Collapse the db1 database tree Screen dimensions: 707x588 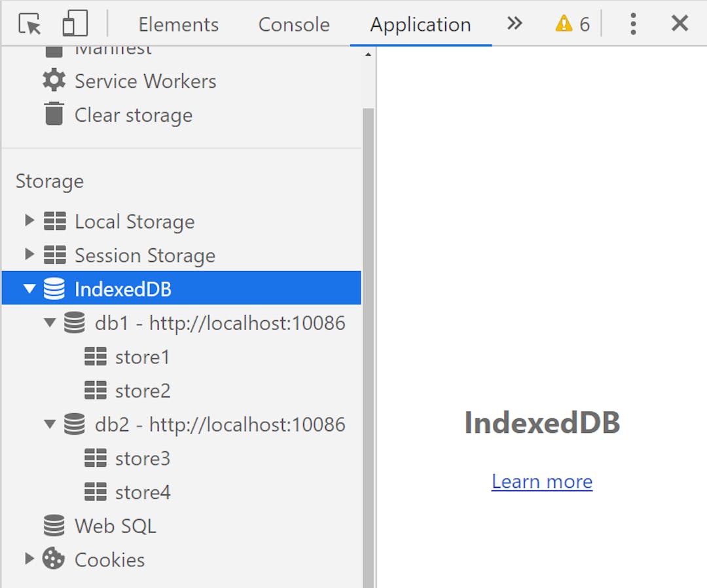[x=49, y=323]
